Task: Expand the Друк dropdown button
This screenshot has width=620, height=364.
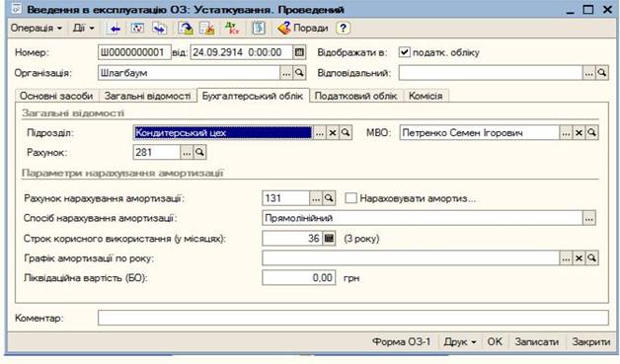Action: point(460,342)
